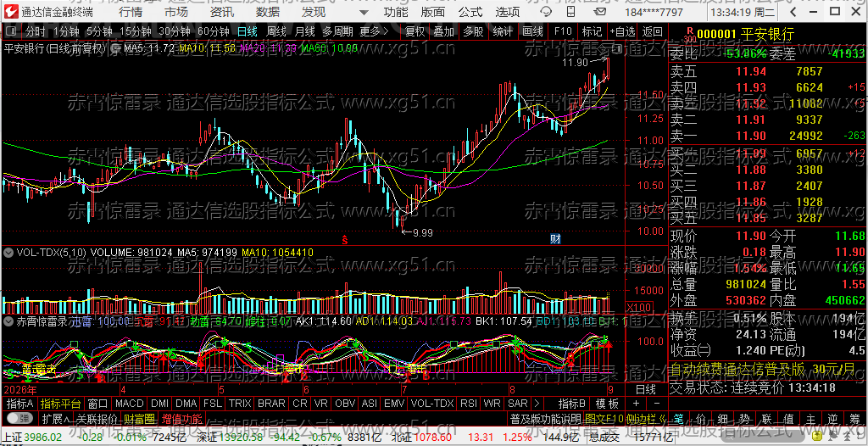The image size is (868, 446).
Task: Open the 增值功能 value-added features link
Action: coord(182,418)
